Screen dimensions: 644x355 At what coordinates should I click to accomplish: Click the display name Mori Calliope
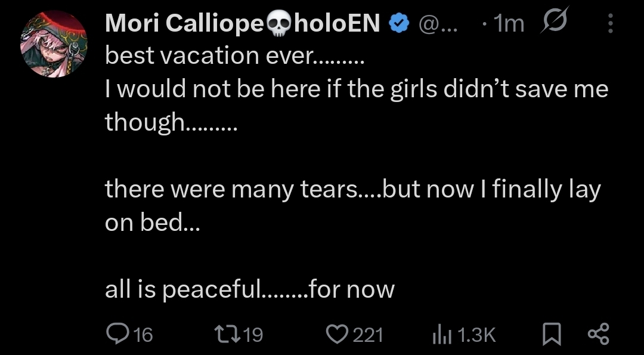coord(184,24)
